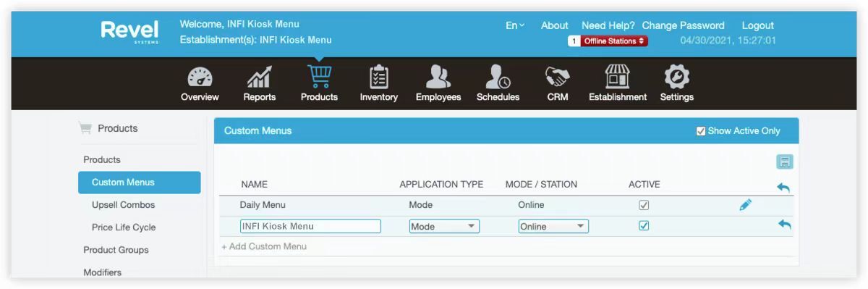Open Mode/Station Online dropdown
The width and height of the screenshot is (868, 289).
pos(553,226)
